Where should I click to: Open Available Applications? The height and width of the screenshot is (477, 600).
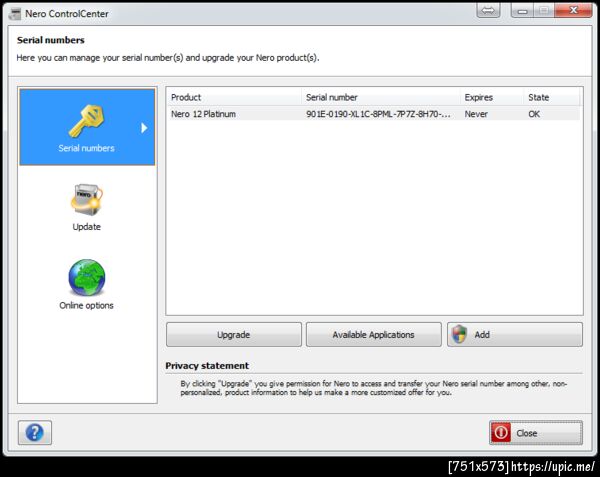373,335
